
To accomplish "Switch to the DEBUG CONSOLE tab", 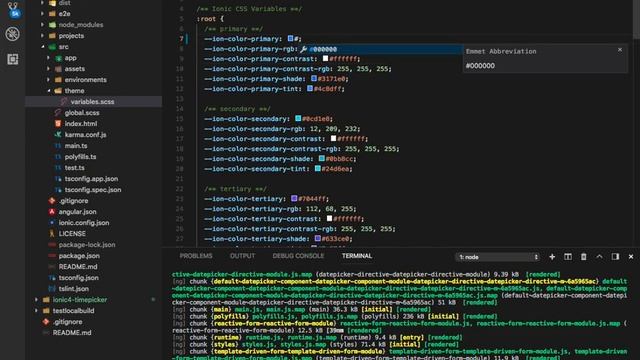I will pyautogui.click(x=298, y=256).
